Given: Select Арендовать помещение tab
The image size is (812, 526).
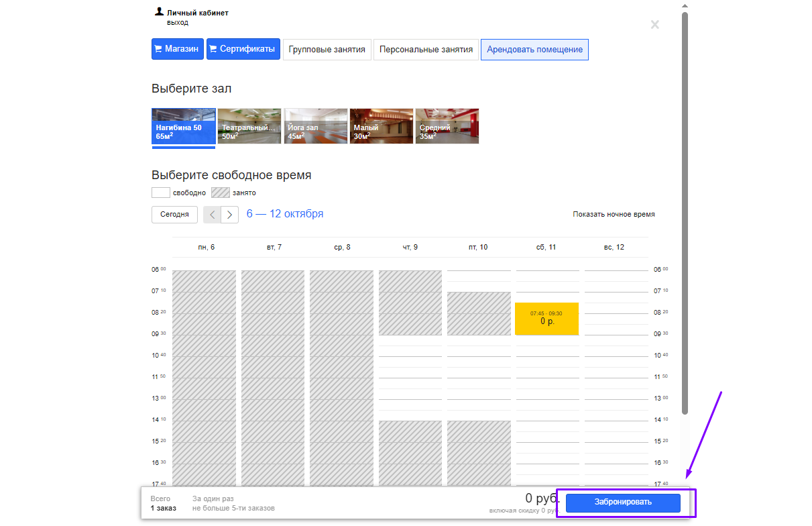Looking at the screenshot, I should tap(534, 49).
